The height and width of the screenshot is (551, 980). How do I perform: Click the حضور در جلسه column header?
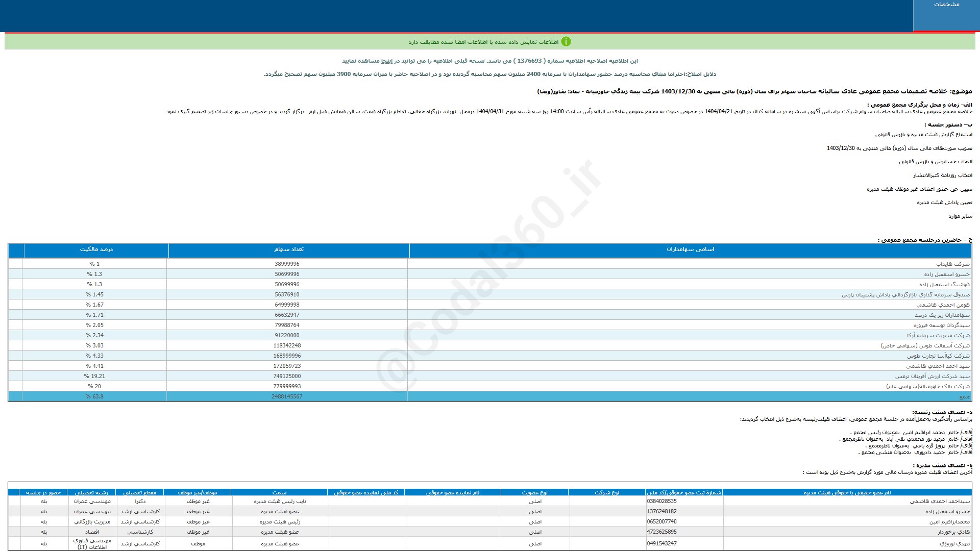pyautogui.click(x=43, y=493)
